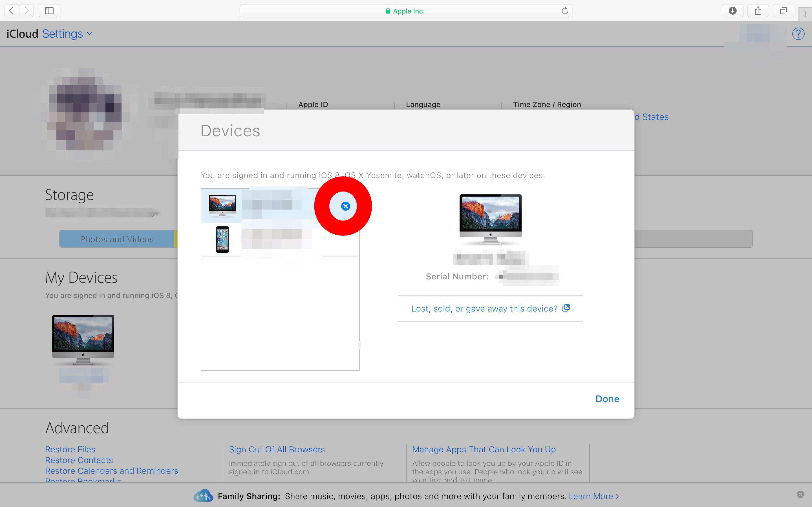This screenshot has width=812, height=507.
Task: Add a new tab with plus button
Action: [x=805, y=14]
